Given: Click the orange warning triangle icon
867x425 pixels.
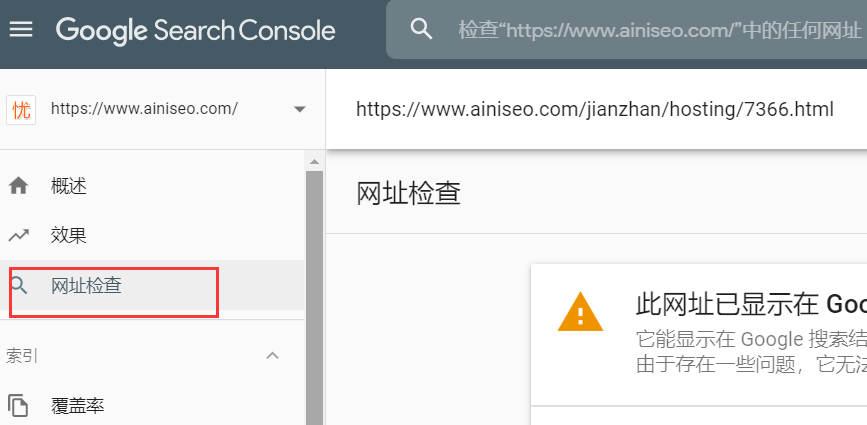Looking at the screenshot, I should tap(580, 312).
